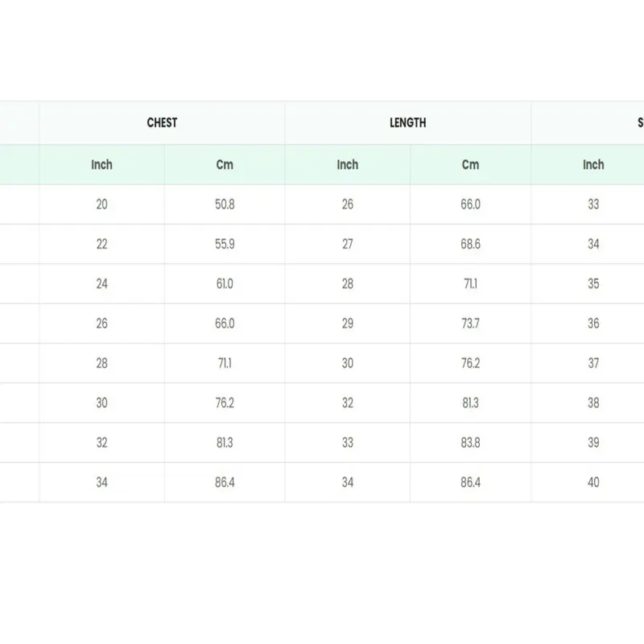Select the chest cell showing 50.8
The height and width of the screenshot is (644, 644).
(x=225, y=204)
